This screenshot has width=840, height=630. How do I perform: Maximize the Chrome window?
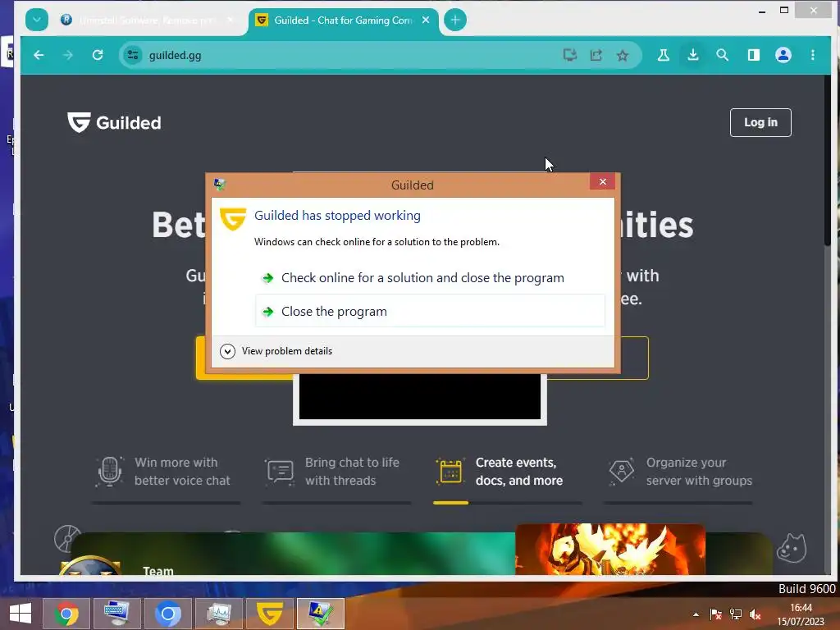pos(783,10)
